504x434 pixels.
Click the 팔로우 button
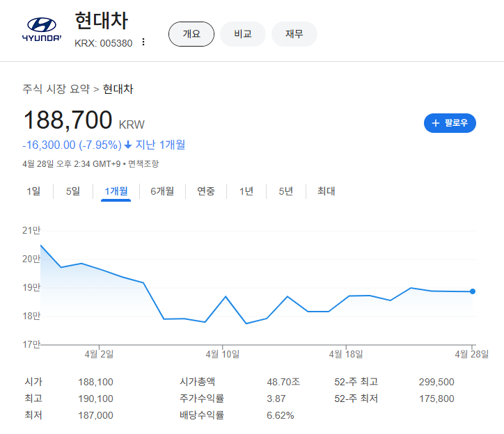point(450,123)
